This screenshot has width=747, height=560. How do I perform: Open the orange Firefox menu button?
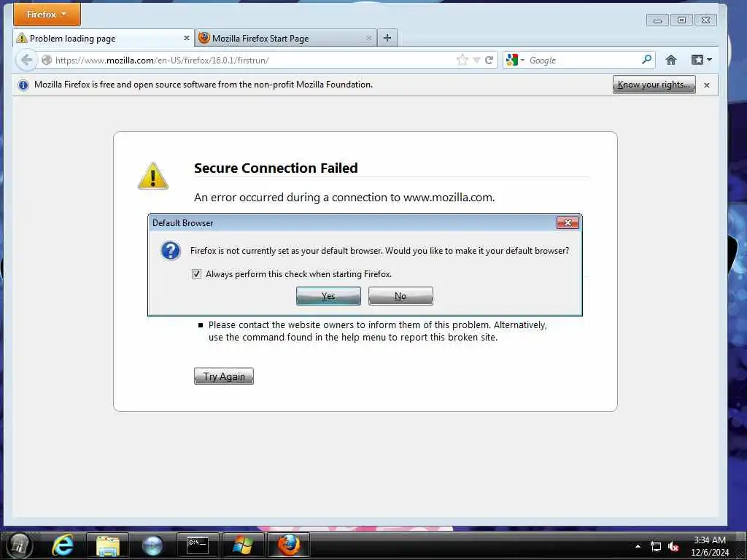(47, 15)
